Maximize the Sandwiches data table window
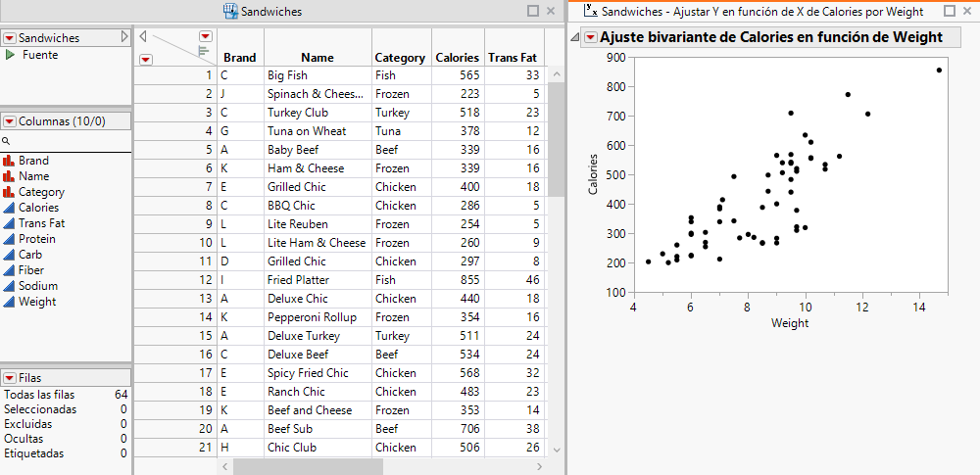The image size is (980, 475). (533, 11)
